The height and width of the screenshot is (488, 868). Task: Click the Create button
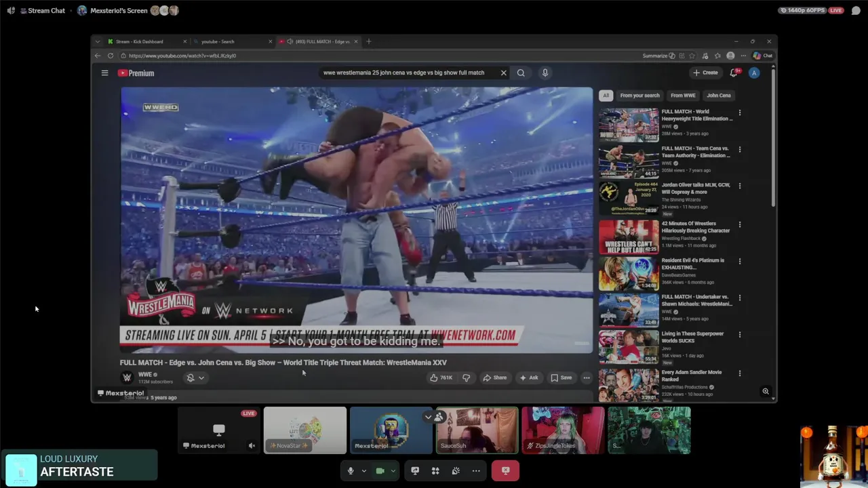pos(705,73)
